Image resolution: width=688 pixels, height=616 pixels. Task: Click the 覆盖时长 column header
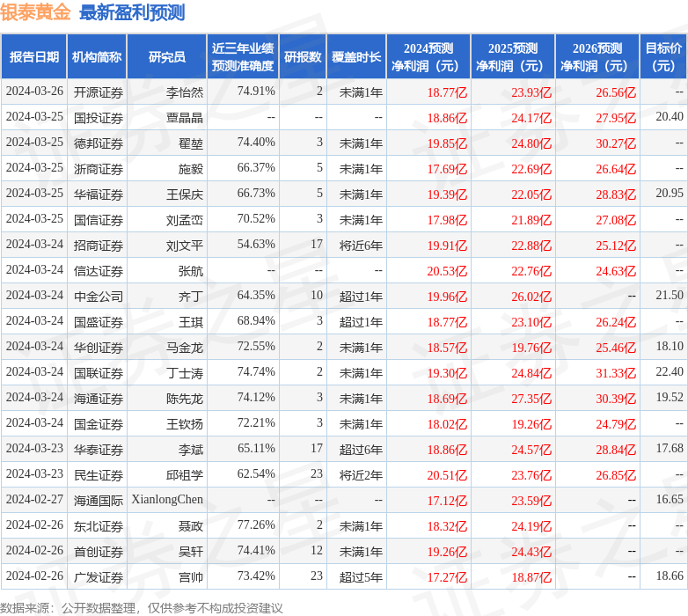[x=356, y=56]
